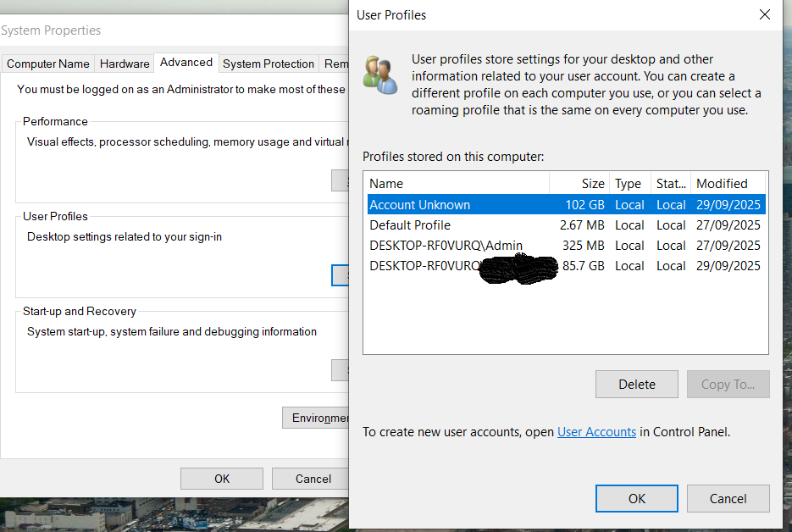This screenshot has width=792, height=532.
Task: Close the User Profiles dialog
Action: 765,14
